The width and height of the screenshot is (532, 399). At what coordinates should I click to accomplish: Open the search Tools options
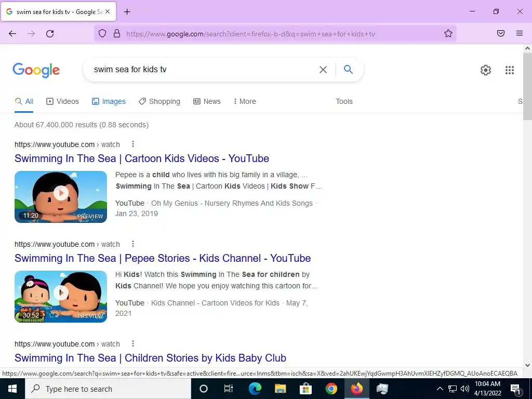pyautogui.click(x=344, y=101)
